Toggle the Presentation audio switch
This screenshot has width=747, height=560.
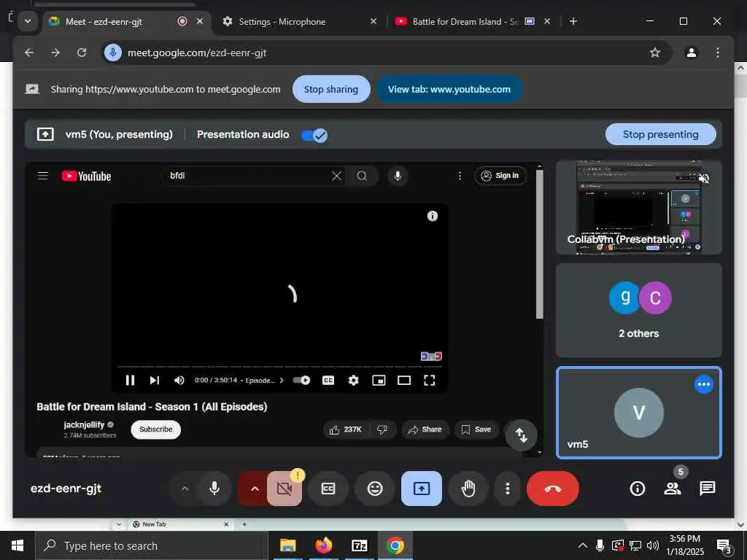point(314,135)
